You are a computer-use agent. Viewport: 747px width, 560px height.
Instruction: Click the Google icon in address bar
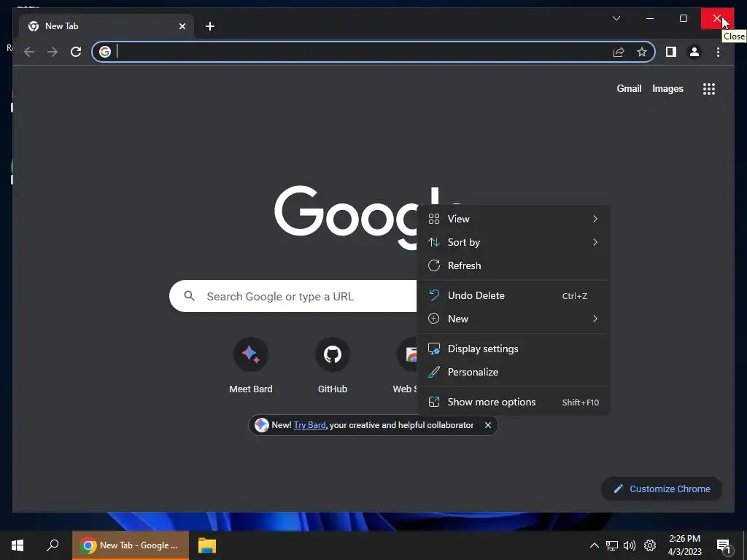(x=105, y=52)
